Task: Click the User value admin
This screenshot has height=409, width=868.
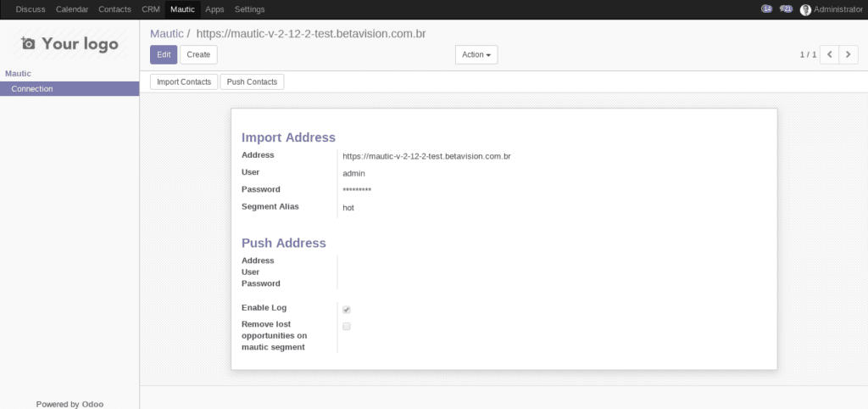Action: pos(353,174)
